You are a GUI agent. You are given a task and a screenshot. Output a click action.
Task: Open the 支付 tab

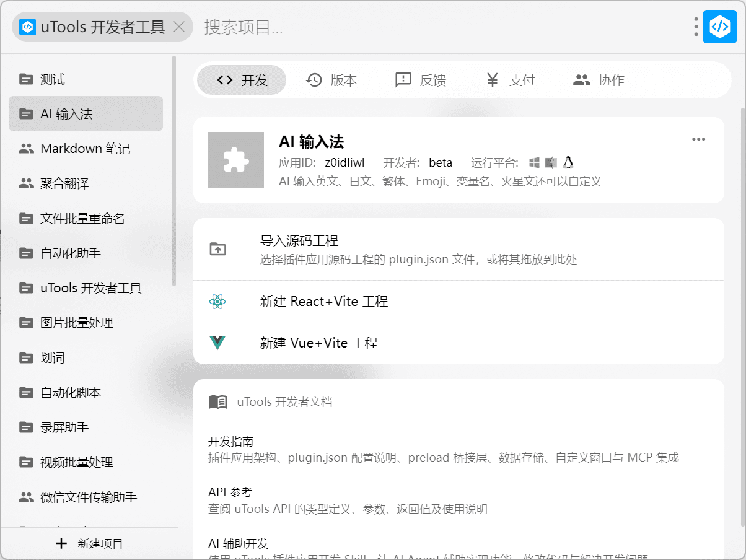[x=510, y=80]
